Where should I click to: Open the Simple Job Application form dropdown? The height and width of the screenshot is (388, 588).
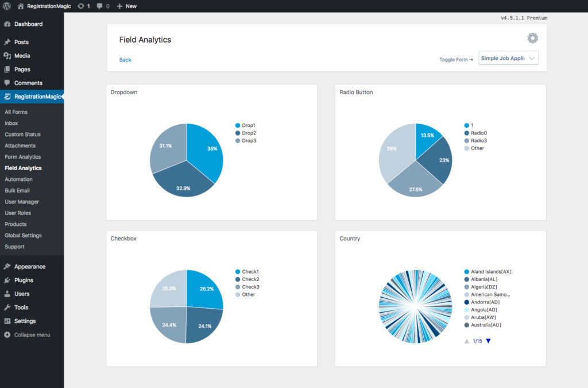(508, 58)
